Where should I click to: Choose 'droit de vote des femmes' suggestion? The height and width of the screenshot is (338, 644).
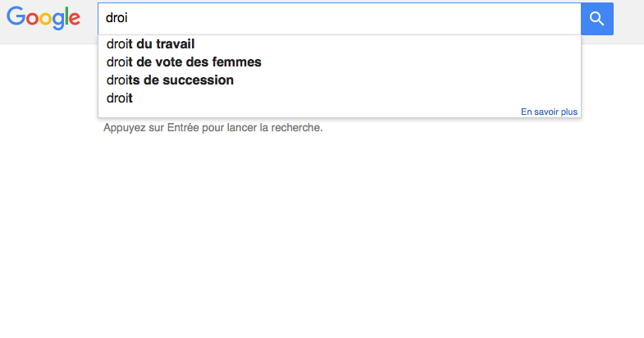[340, 62]
